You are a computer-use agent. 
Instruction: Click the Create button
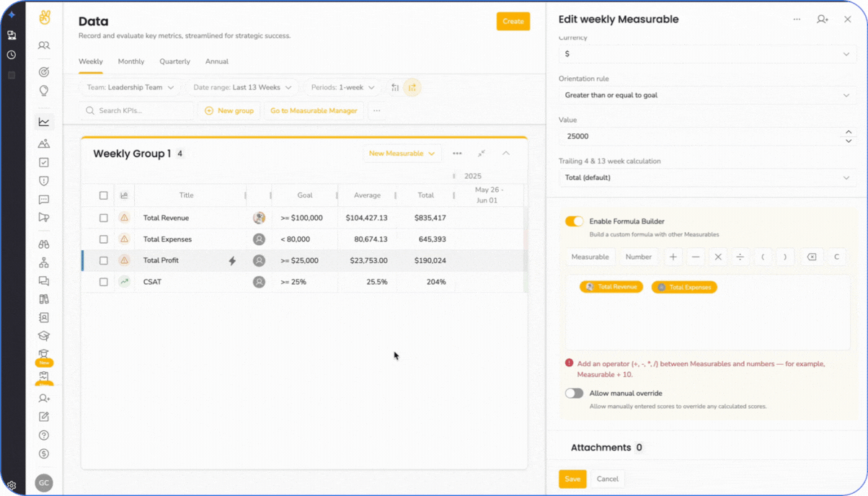(x=513, y=22)
